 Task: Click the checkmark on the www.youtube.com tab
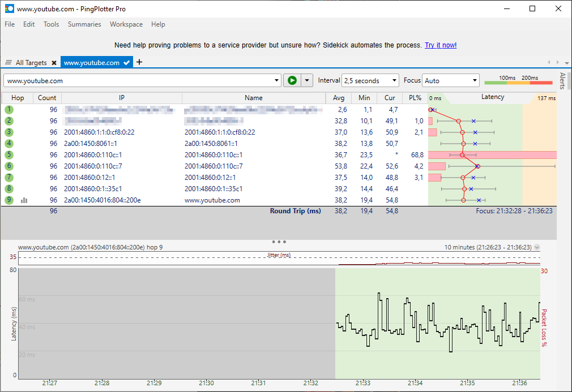click(x=127, y=63)
